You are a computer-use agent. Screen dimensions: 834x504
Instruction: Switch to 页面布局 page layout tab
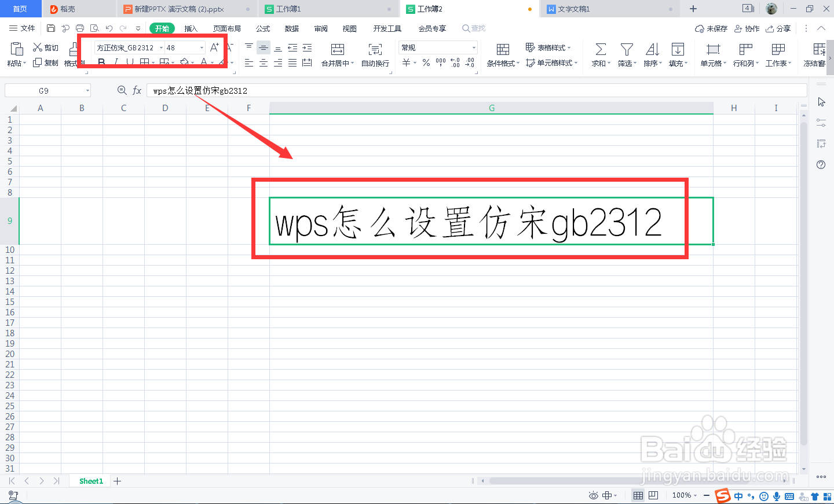(227, 28)
